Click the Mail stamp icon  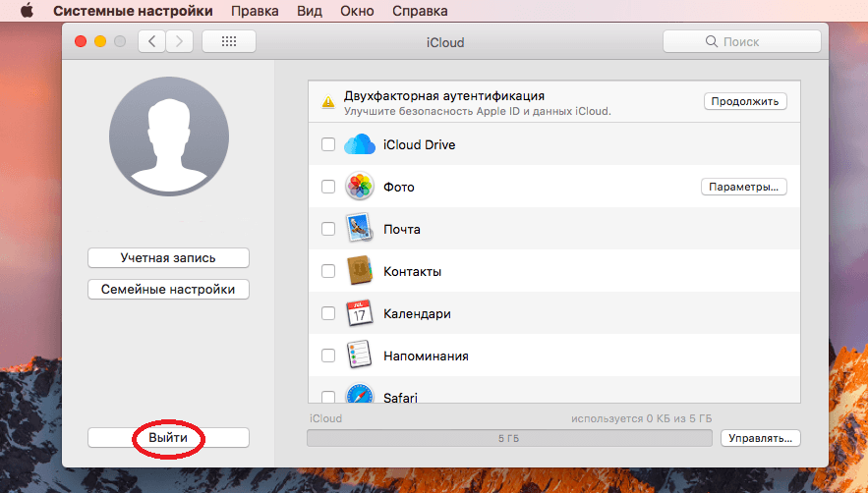358,229
